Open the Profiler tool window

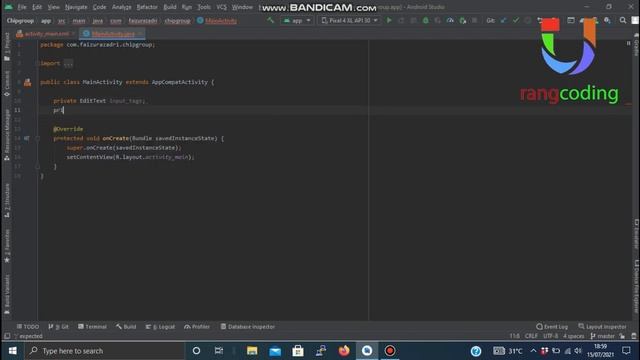[197, 327]
